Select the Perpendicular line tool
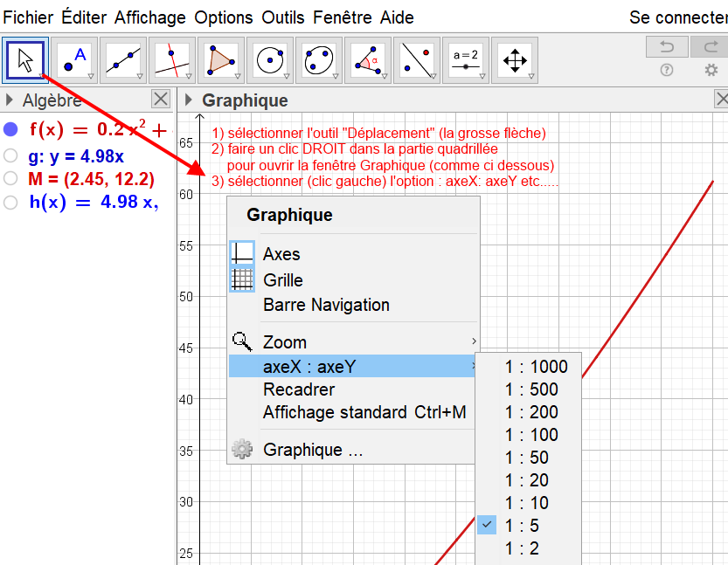The height and width of the screenshot is (565, 728). [x=172, y=60]
